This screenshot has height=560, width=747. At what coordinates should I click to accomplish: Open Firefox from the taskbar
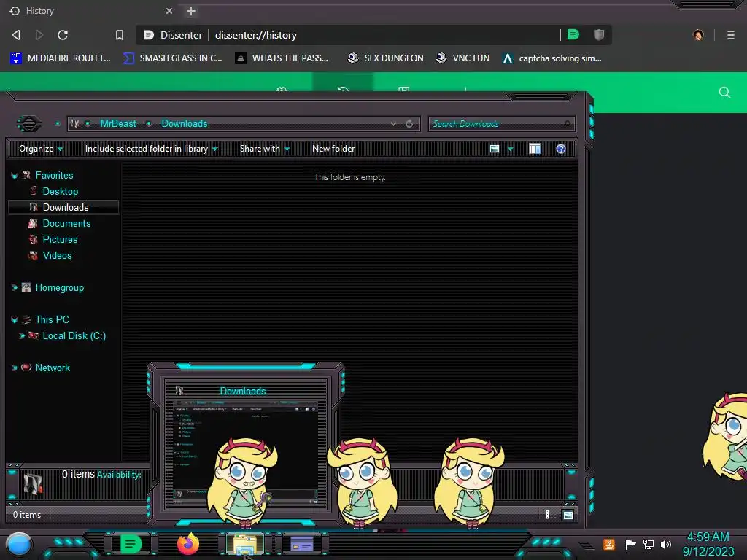[x=187, y=544]
